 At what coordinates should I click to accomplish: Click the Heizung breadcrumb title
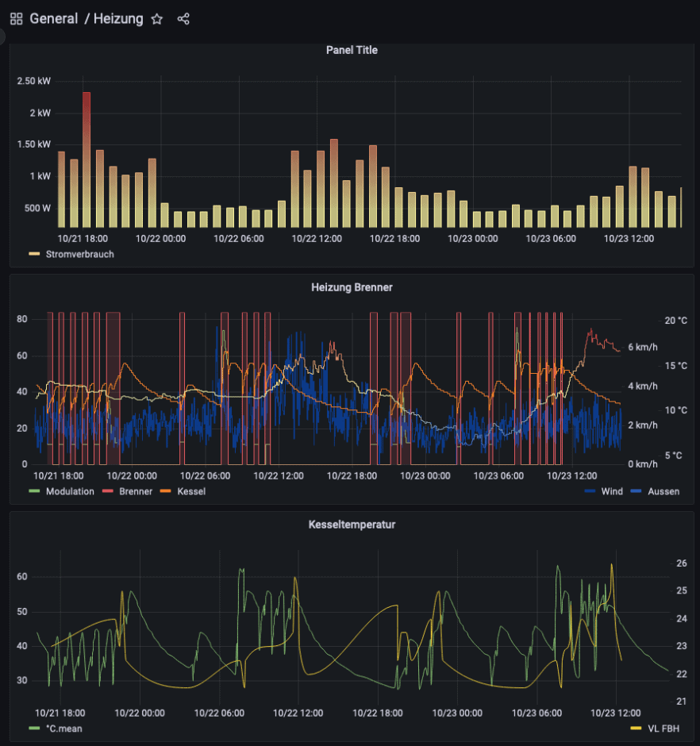118,19
